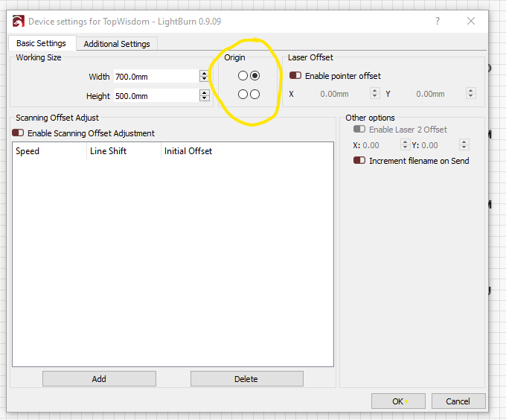Decrease Laser 2 Y offset value
Screen dimensions: 506x420
(464, 148)
